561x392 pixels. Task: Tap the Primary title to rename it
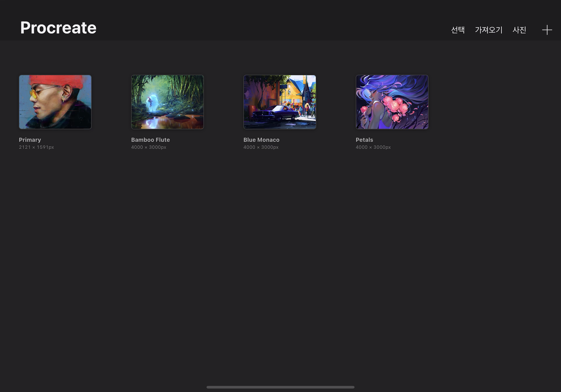[x=30, y=140]
